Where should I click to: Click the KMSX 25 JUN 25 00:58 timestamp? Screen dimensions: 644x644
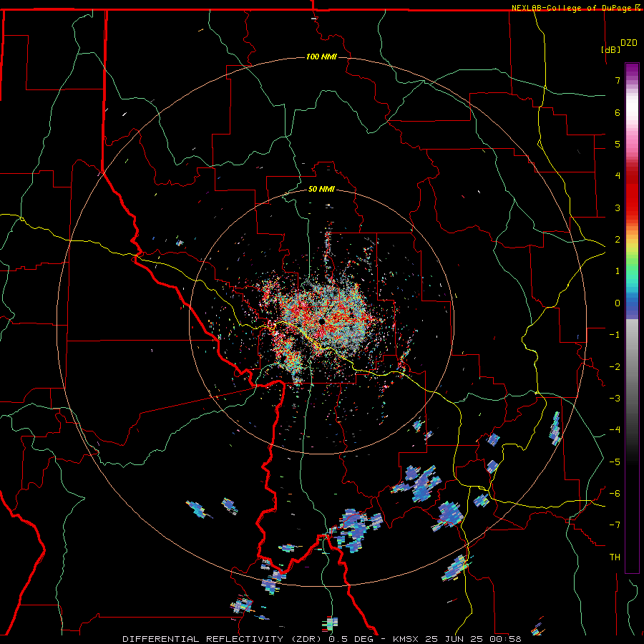[457, 639]
